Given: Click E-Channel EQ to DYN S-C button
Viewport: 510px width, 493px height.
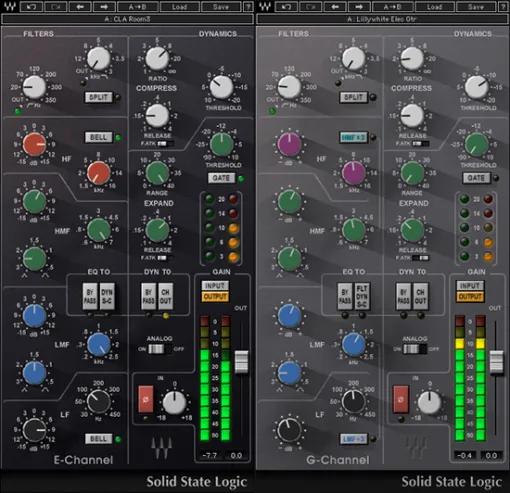Looking at the screenshot, I should click(107, 296).
